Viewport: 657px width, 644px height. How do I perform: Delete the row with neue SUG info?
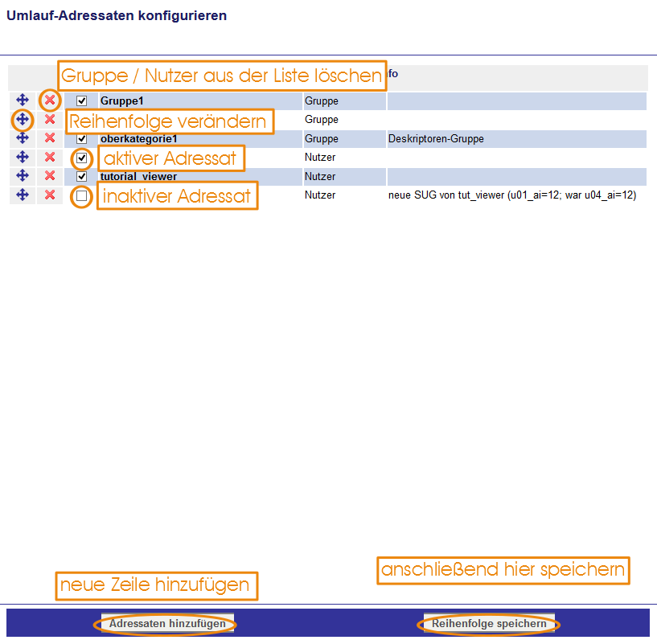(x=50, y=195)
